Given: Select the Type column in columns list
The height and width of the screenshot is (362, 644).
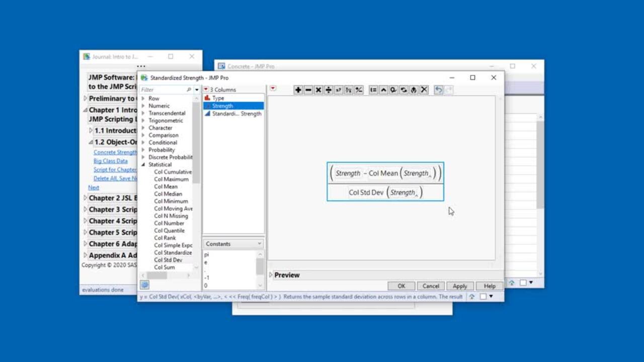Looking at the screenshot, I should [233, 98].
